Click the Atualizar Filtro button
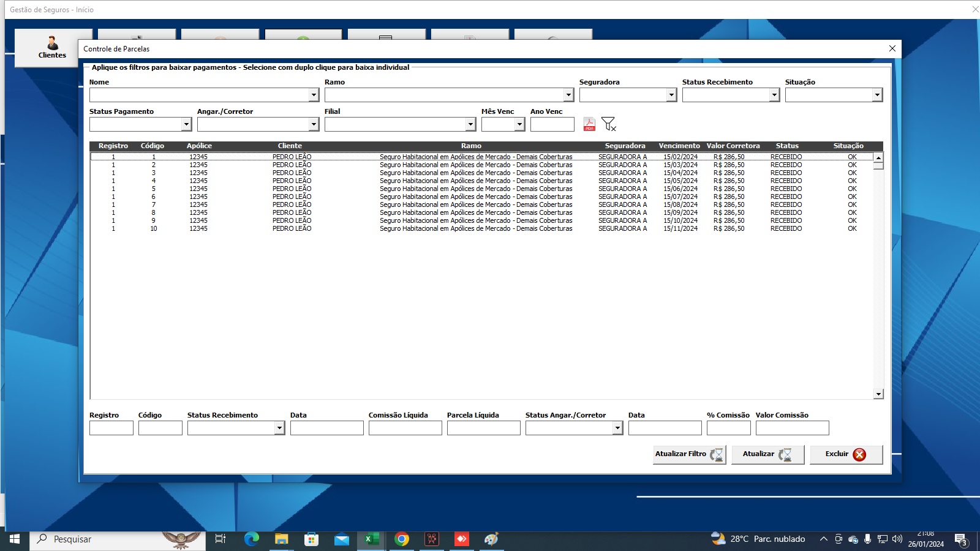This screenshot has width=980, height=551. [x=690, y=454]
